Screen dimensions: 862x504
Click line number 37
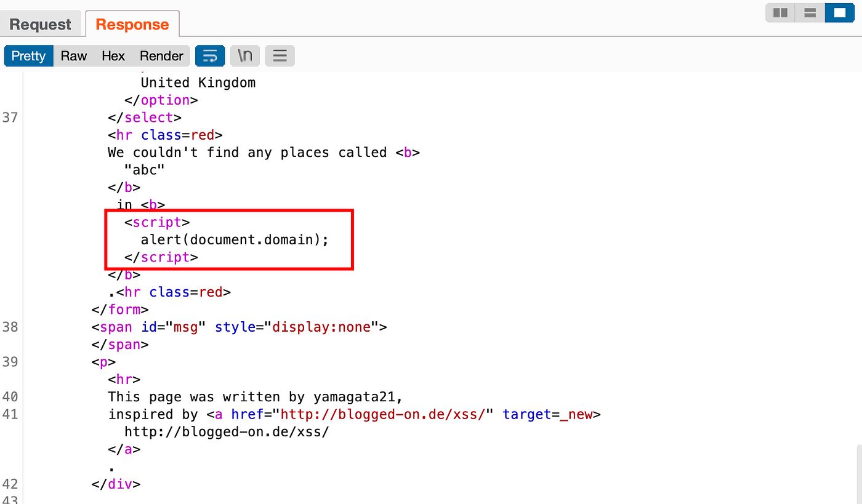(10, 117)
